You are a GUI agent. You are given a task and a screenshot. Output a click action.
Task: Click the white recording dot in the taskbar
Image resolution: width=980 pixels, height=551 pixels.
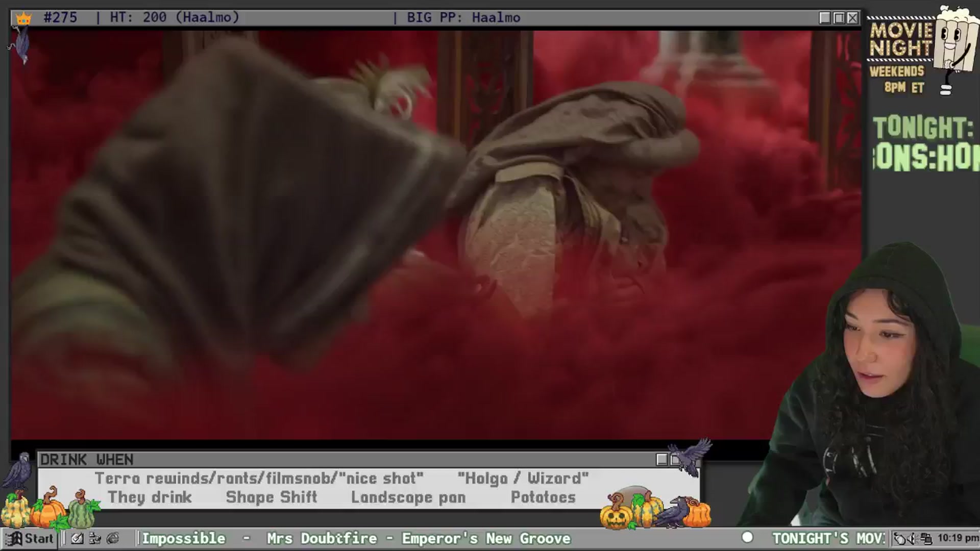pos(747,537)
